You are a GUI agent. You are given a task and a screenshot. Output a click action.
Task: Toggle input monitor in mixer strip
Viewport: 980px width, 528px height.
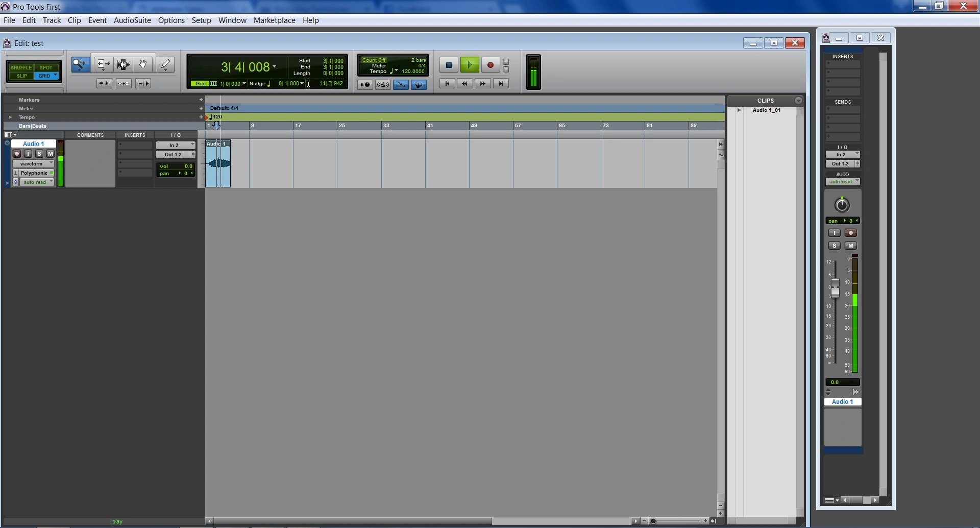(834, 233)
